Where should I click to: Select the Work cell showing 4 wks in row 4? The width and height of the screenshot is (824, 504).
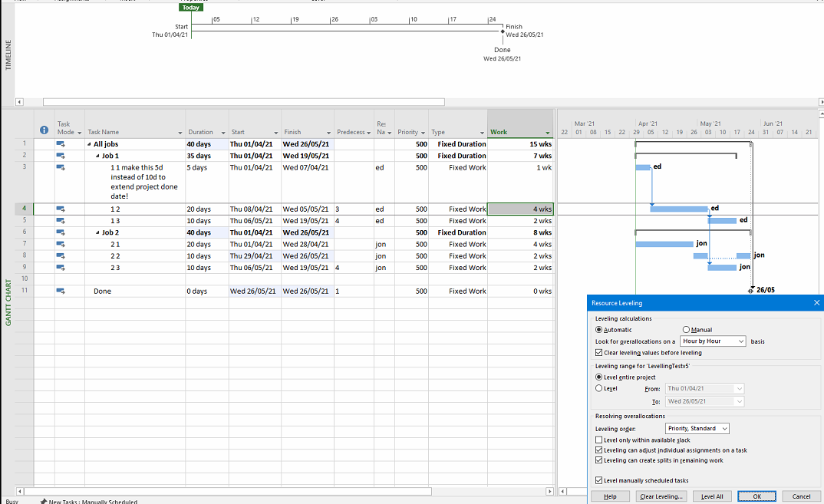pyautogui.click(x=520, y=209)
